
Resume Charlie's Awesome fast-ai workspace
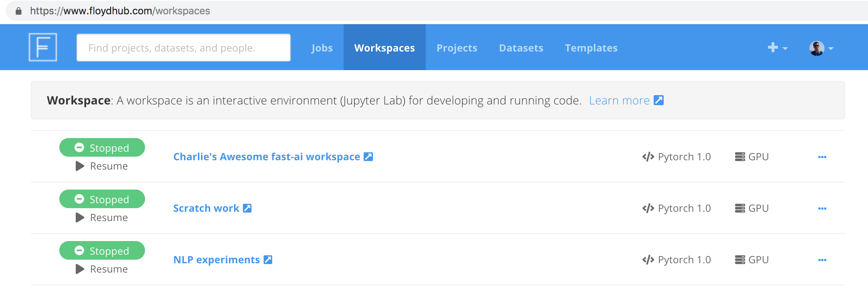(102, 166)
